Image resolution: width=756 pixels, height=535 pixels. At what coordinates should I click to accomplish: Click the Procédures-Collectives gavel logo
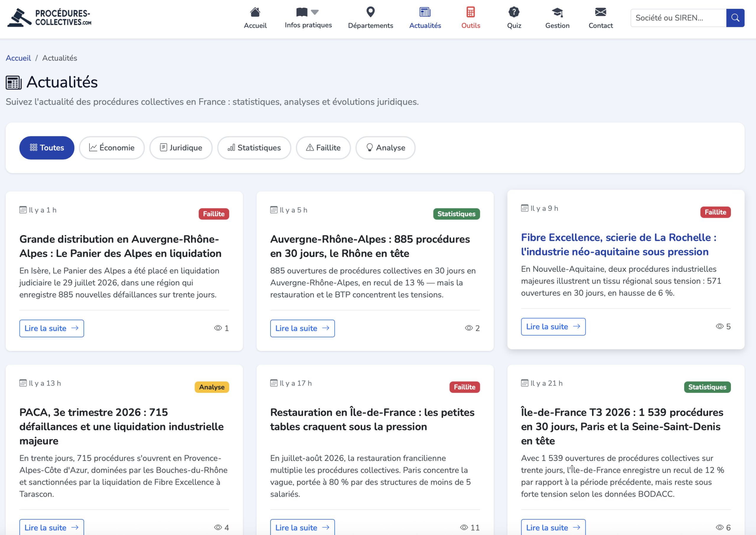(x=49, y=18)
